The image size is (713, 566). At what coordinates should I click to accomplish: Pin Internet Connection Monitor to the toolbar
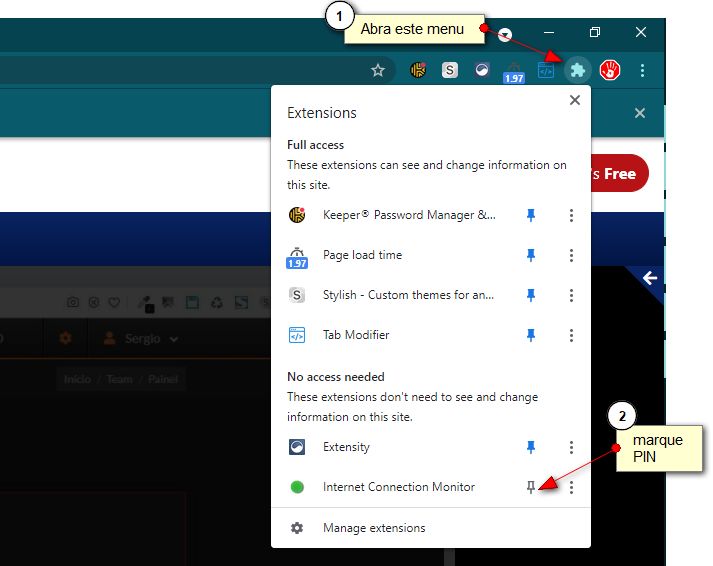(x=531, y=487)
